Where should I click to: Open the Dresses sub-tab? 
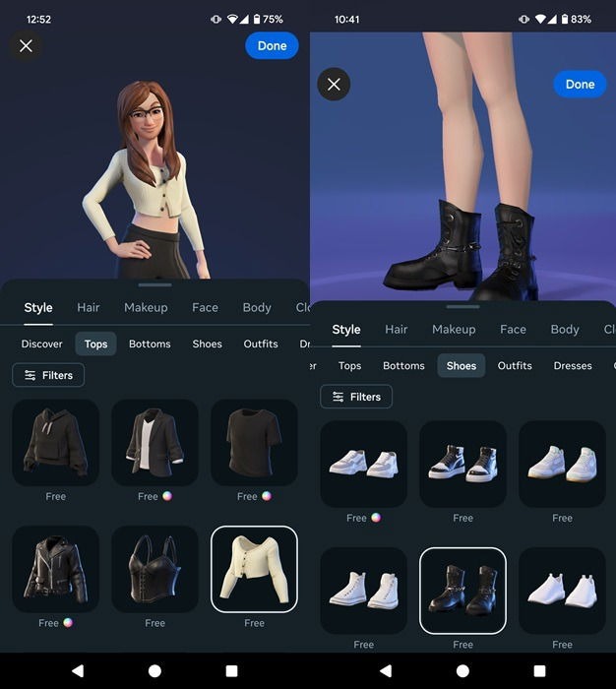573,365
